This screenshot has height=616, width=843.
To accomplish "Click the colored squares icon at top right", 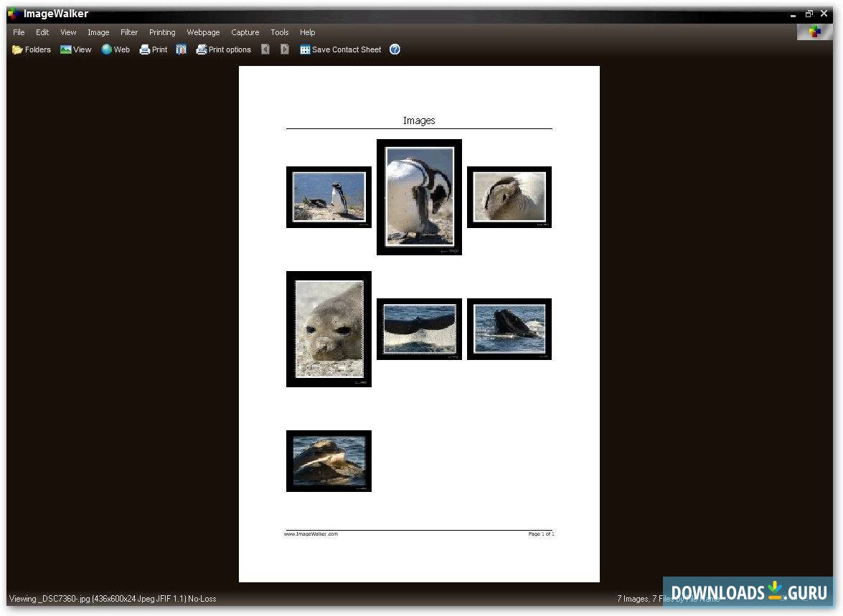I will 814,32.
